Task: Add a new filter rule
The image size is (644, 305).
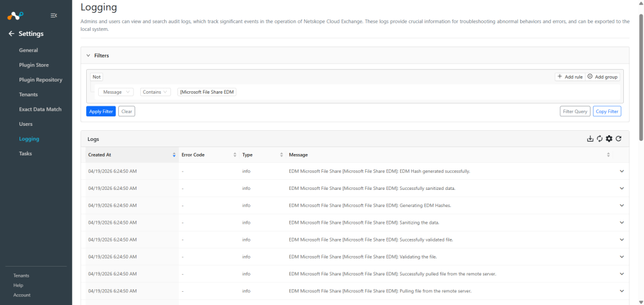Action: 570,77
